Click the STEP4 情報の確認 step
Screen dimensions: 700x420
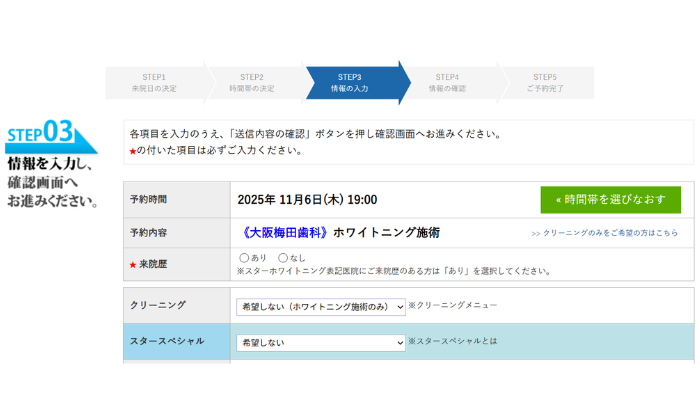coord(447,83)
